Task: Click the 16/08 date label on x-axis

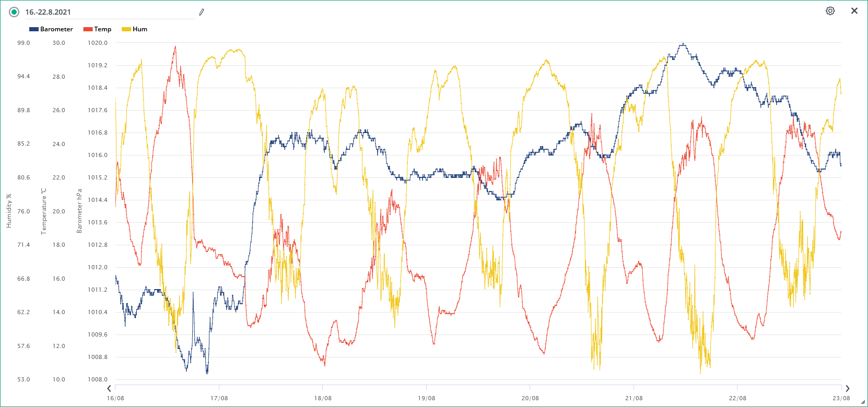Action: [x=115, y=398]
